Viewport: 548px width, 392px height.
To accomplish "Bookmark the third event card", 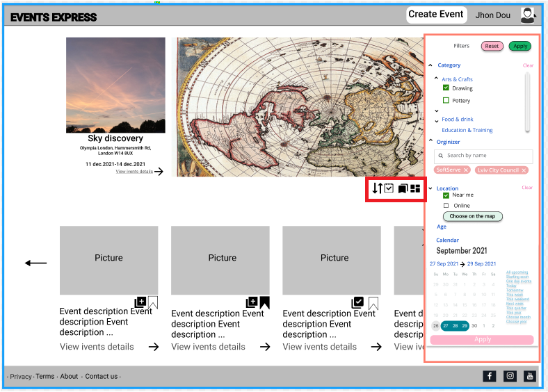I will click(x=373, y=303).
